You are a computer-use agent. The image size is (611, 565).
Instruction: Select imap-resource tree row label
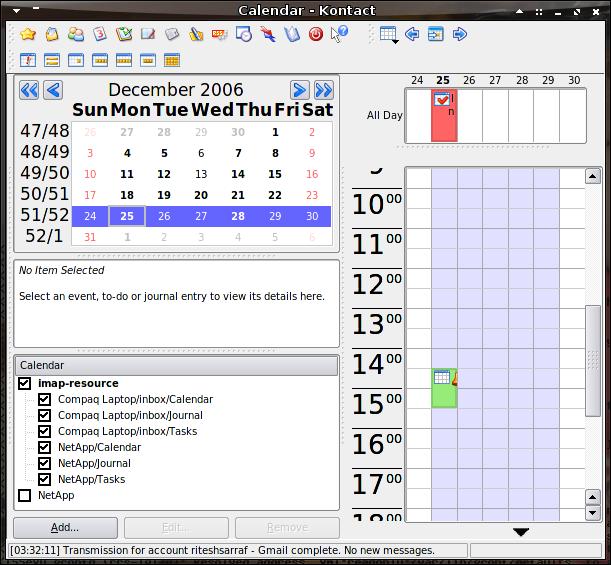(78, 383)
